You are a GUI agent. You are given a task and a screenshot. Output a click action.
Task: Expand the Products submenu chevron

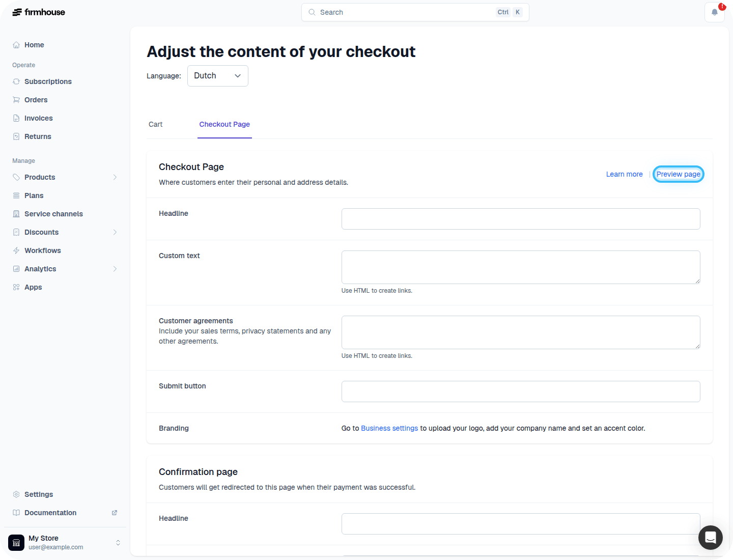tap(115, 177)
